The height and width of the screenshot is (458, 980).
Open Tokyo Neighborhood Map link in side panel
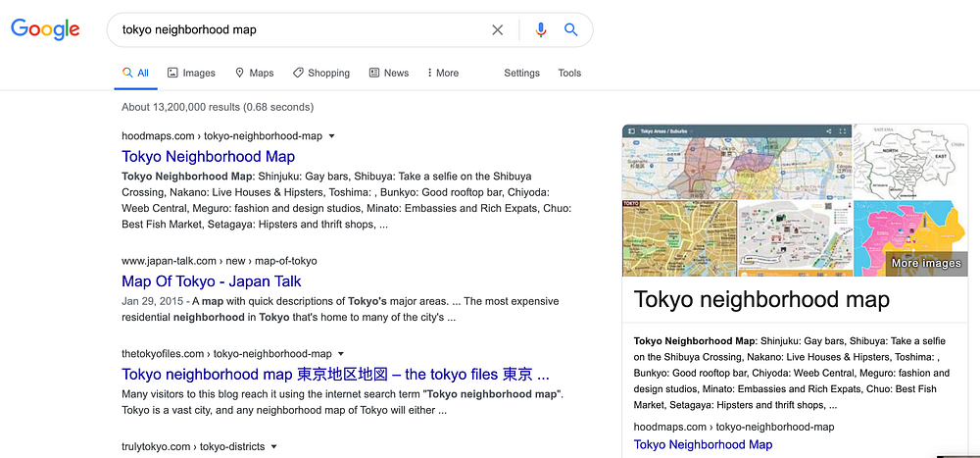[703, 444]
